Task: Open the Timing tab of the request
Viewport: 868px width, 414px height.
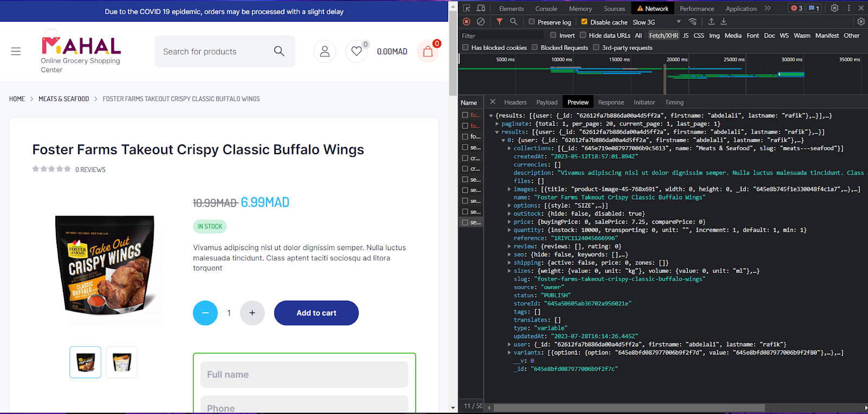Action: point(674,102)
